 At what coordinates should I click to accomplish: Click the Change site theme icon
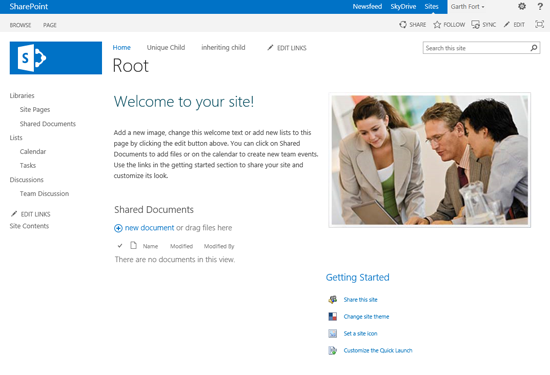coord(333,316)
